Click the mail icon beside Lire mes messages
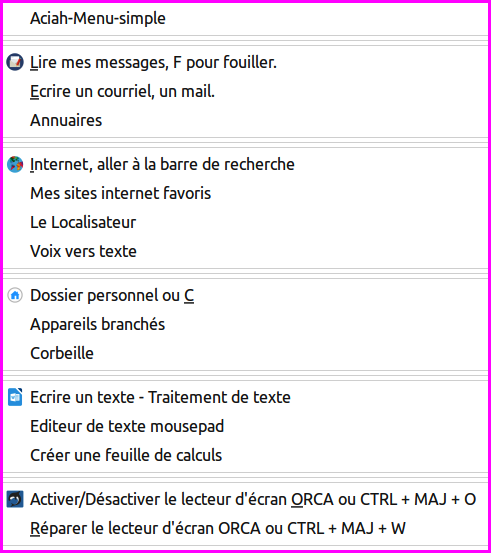Viewport: 491px width, 553px height. [x=15, y=62]
